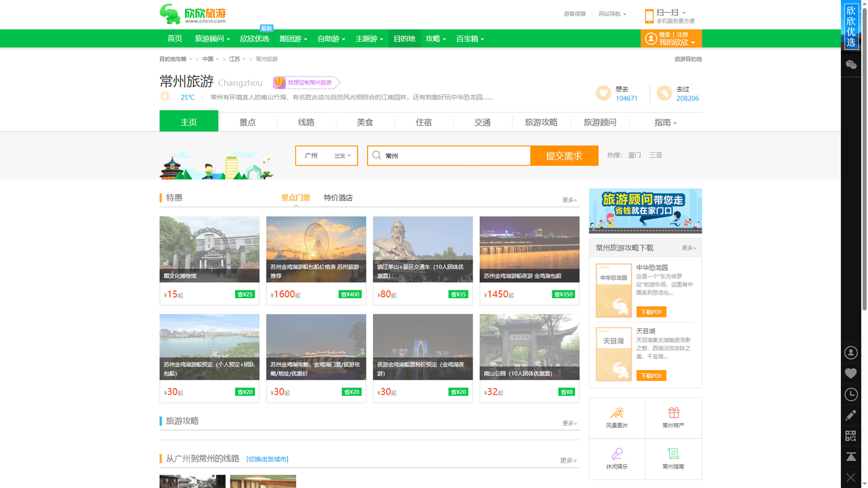868x488 pixels.
Task: Open the 欣欣优选 nav item
Action: click(x=254, y=39)
